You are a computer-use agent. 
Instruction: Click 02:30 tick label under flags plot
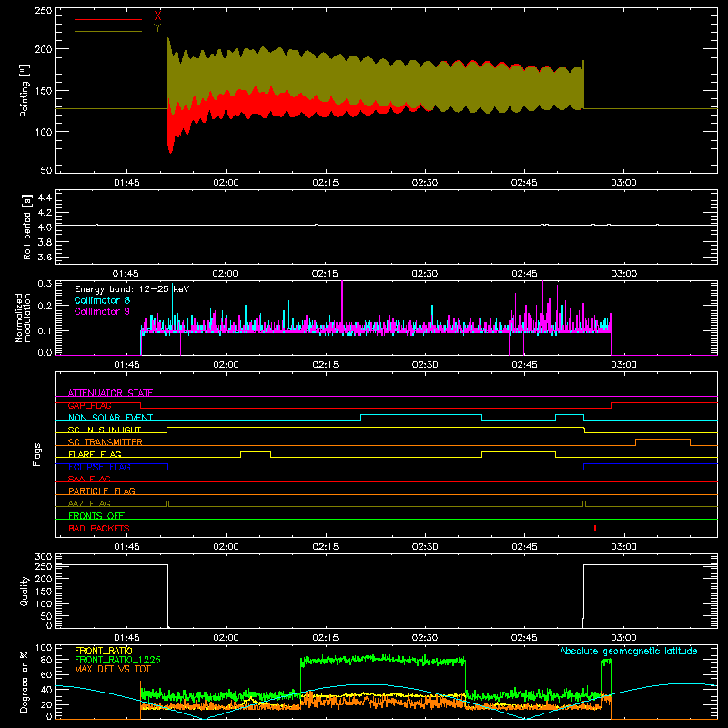tap(425, 547)
